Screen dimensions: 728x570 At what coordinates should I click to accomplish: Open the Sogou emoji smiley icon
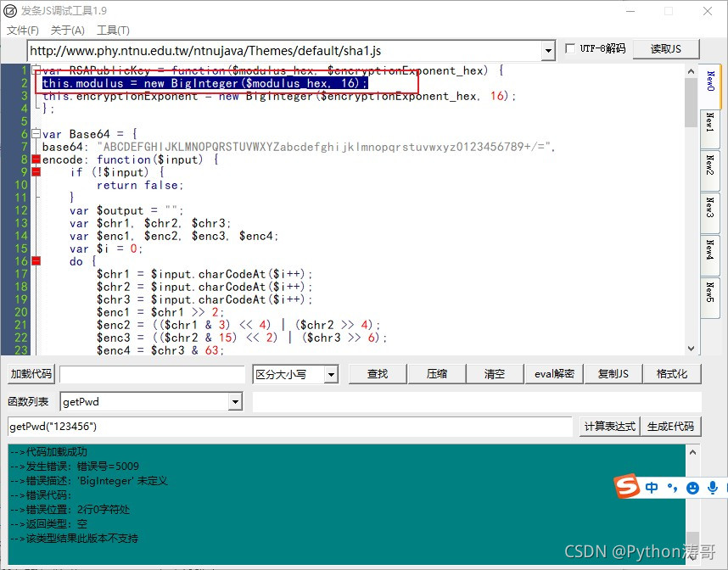692,488
